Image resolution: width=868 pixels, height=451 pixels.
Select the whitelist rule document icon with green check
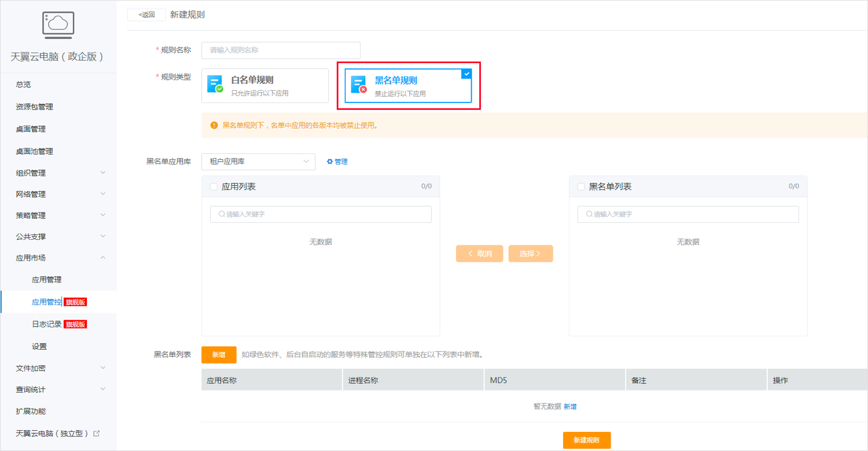point(214,84)
